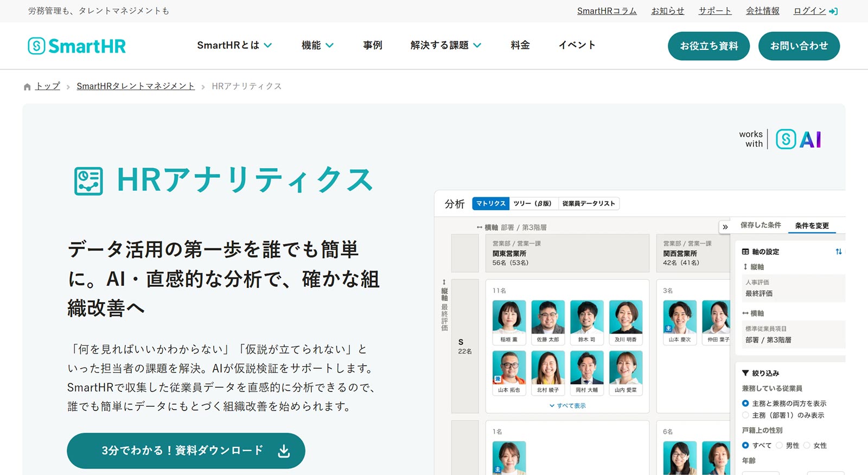
Task: Switch to the マトリクス tab
Action: 491,203
